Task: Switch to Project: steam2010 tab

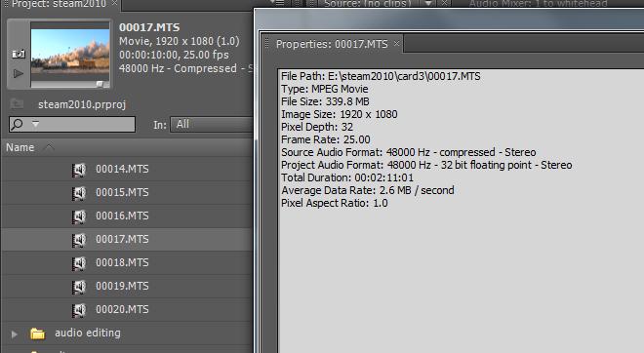Action: point(59,4)
